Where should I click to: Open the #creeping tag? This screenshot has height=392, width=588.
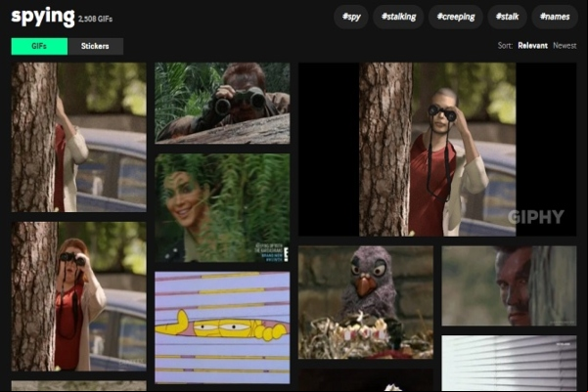[x=456, y=17]
